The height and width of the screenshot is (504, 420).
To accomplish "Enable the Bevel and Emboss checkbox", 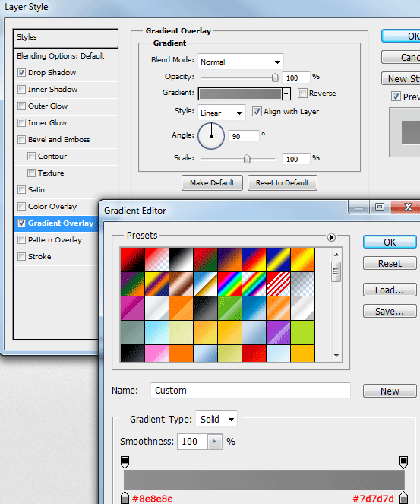I will pos(21,140).
